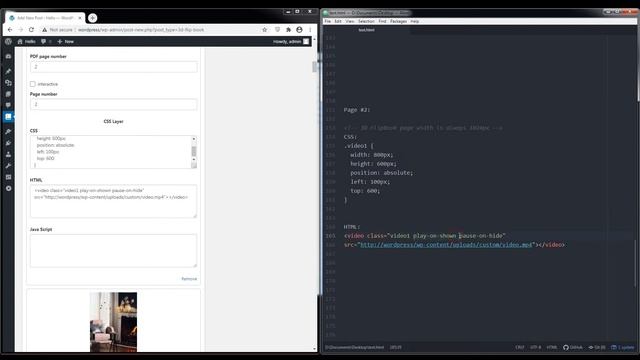The width and height of the screenshot is (640, 360).
Task: Open the video.mp4 URL link in editor
Action: (446, 245)
